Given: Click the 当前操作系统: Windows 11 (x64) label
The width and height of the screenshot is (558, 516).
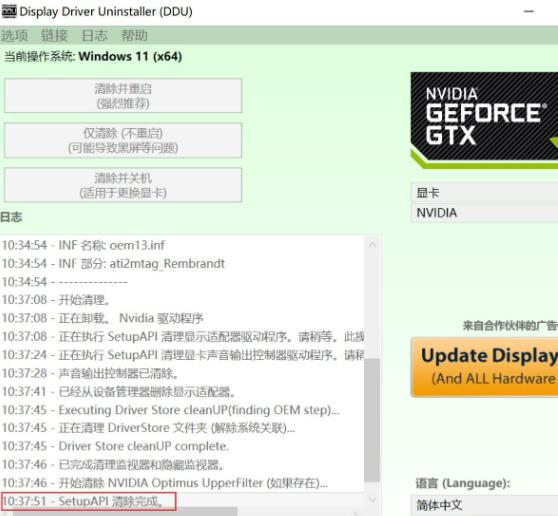Looking at the screenshot, I should [x=93, y=57].
